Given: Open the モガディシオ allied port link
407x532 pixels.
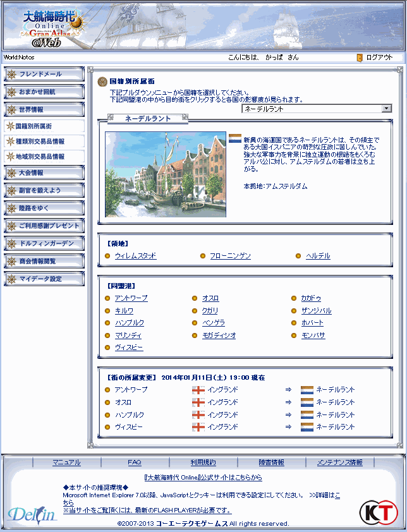Looking at the screenshot, I should click(x=219, y=336).
